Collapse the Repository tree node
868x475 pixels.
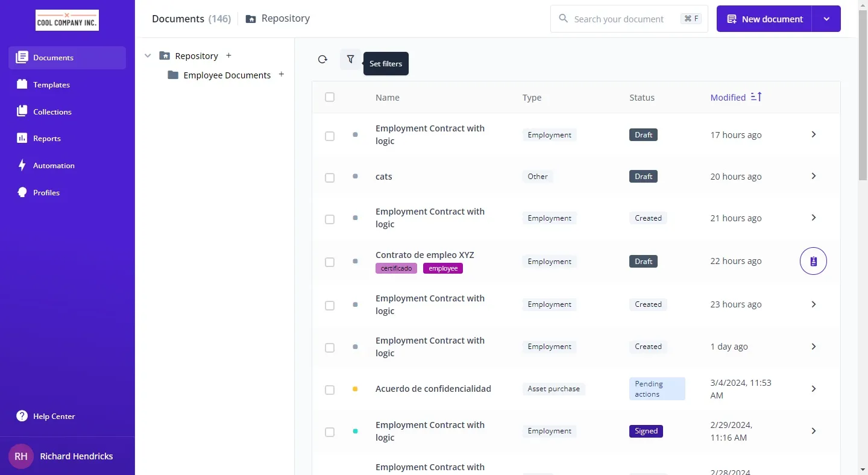point(148,55)
